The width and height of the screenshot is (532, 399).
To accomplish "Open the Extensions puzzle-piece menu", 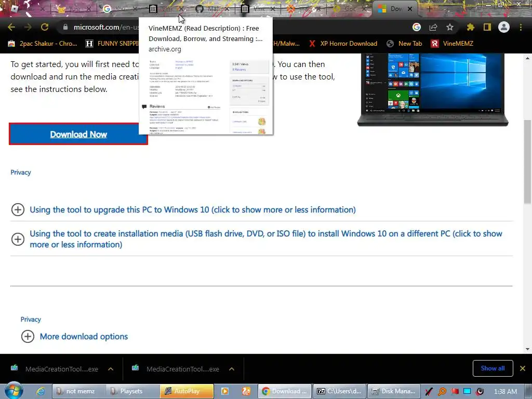I will click(471, 27).
